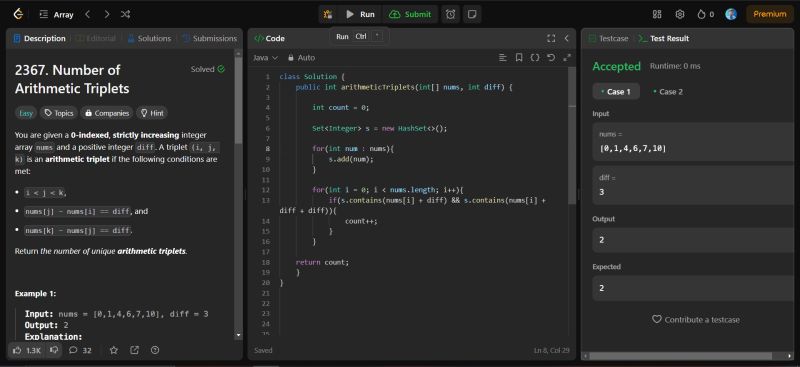Like the problem thumbs up
Image resolution: width=800 pixels, height=367 pixels.
(x=28, y=350)
